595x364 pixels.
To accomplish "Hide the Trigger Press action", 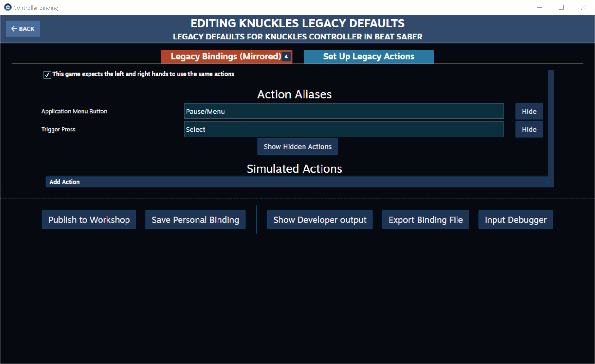I will (x=529, y=130).
